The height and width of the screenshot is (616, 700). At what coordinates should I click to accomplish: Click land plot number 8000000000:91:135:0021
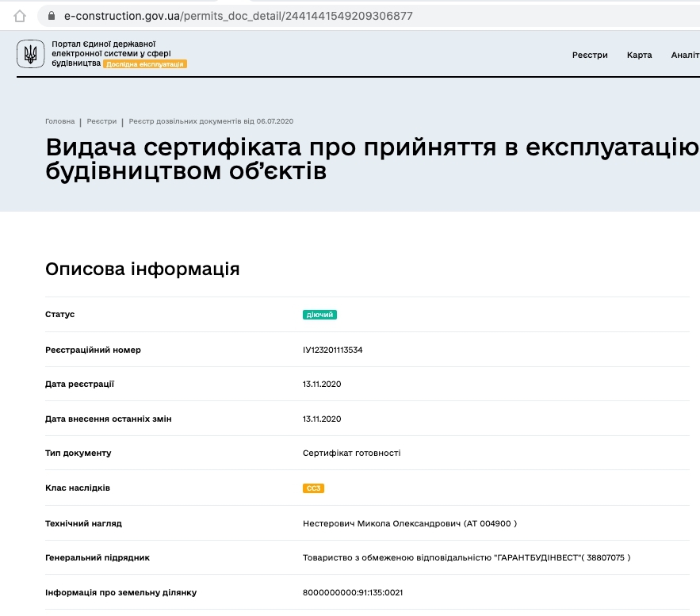(x=353, y=592)
